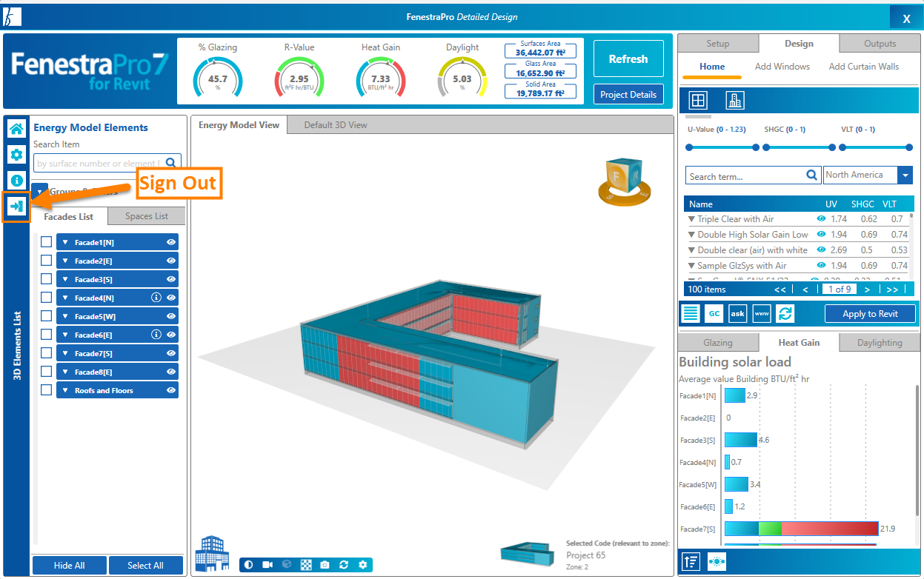Check the Roofs and Floors checkbox
Screen dimensions: 924x579
[x=46, y=390]
